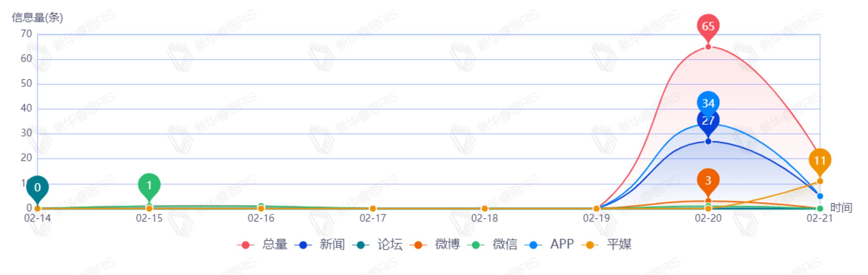Screen dimensions: 868x275
Task: Click the light blue 34 marker pin
Action: pos(708,103)
